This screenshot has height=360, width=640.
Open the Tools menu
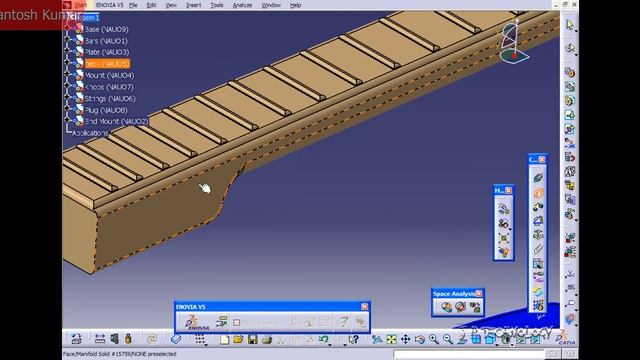[x=217, y=5]
